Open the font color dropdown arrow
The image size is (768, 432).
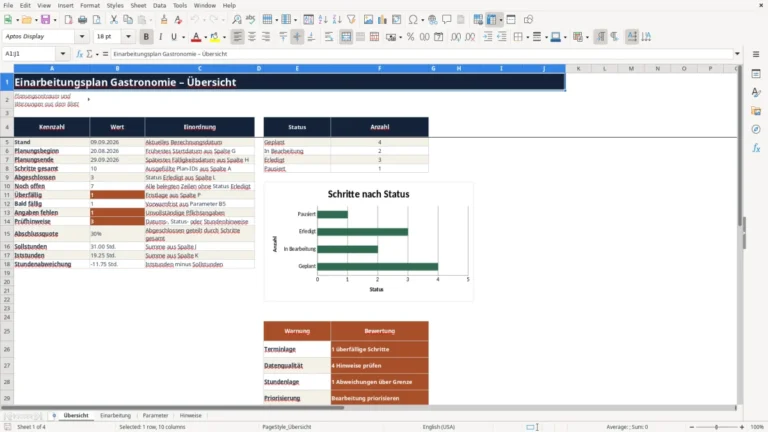205,37
